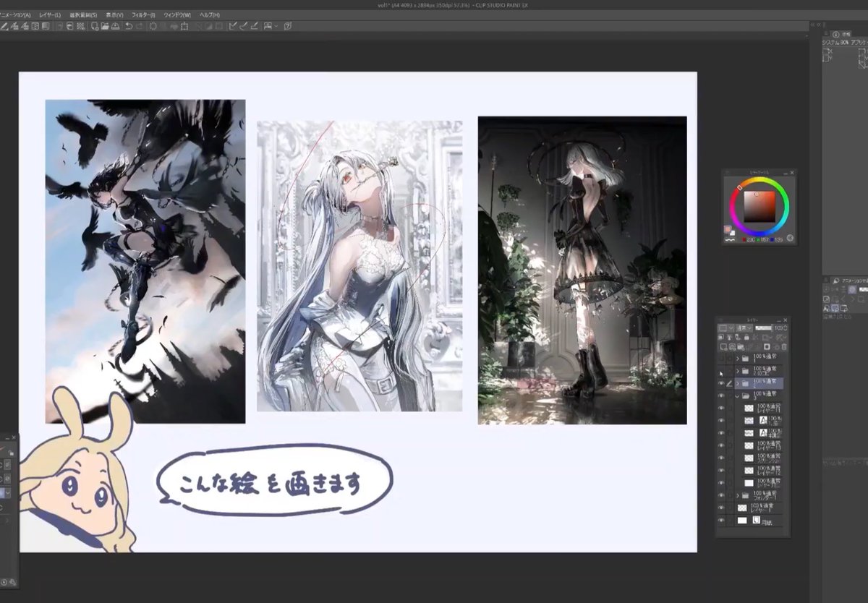Expand the highlighted layer folder
Image resolution: width=868 pixels, height=603 pixels.
point(738,384)
